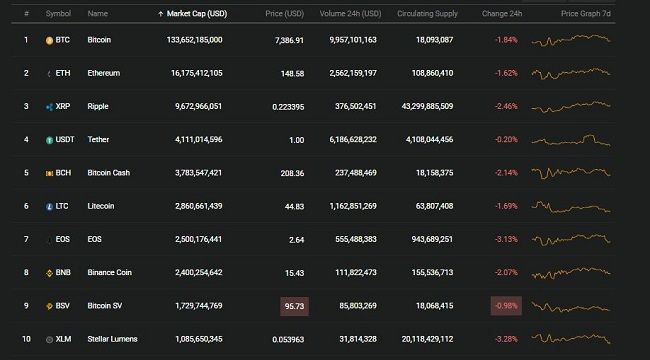Open Bitcoin's 7-day price graph

571,40
